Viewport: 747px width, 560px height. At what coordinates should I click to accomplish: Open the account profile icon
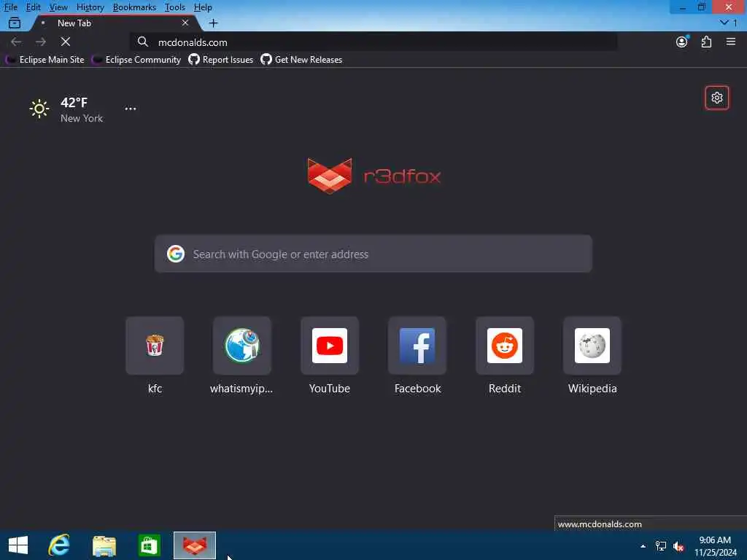click(682, 42)
